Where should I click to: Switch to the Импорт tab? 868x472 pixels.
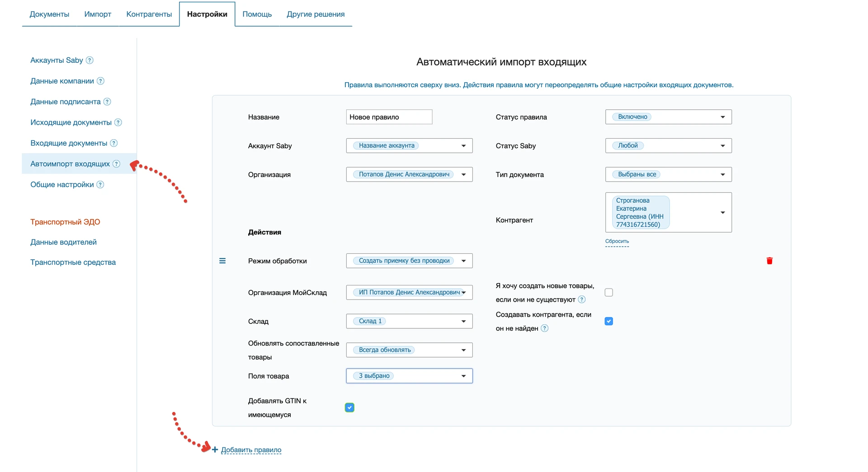[98, 14]
